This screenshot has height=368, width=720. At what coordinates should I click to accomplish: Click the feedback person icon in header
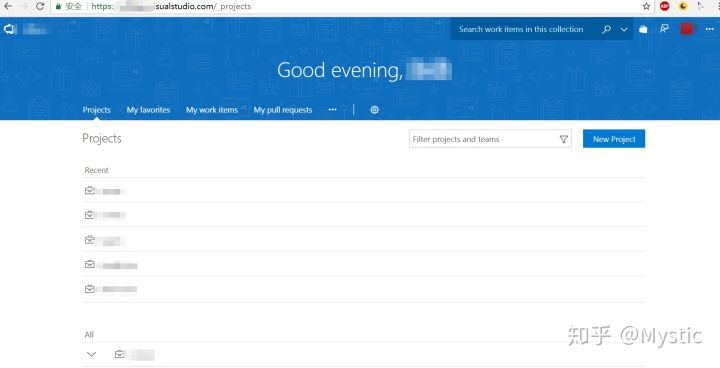(x=664, y=29)
